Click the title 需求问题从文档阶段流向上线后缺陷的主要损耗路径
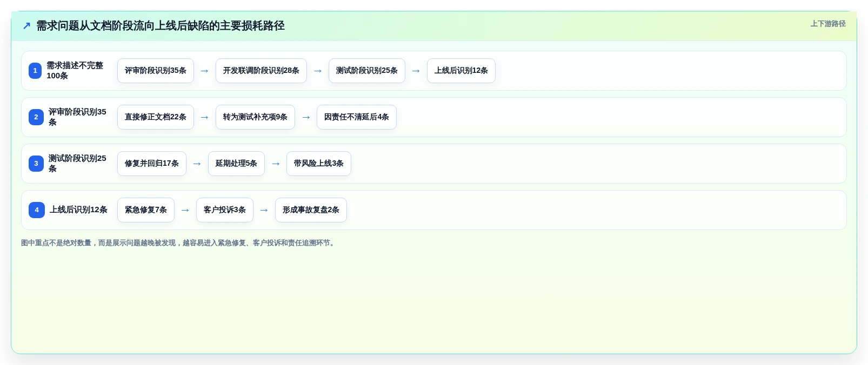Image resolution: width=868 pixels, height=365 pixels. tap(161, 25)
